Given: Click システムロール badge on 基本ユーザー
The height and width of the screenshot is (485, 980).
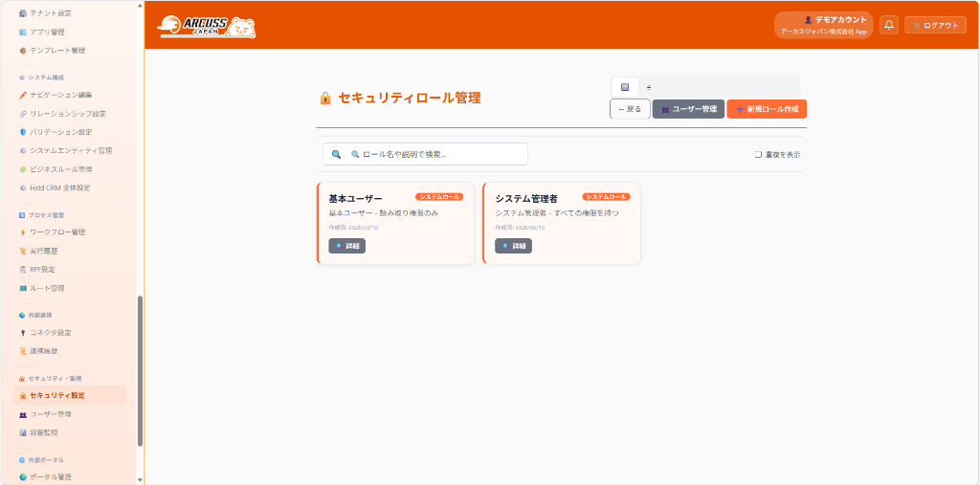Looking at the screenshot, I should [x=439, y=197].
